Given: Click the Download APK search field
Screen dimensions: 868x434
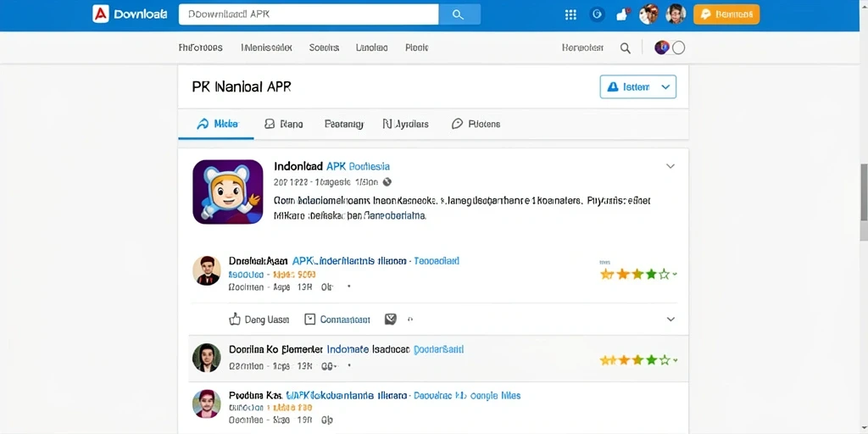Looking at the screenshot, I should 309,15.
